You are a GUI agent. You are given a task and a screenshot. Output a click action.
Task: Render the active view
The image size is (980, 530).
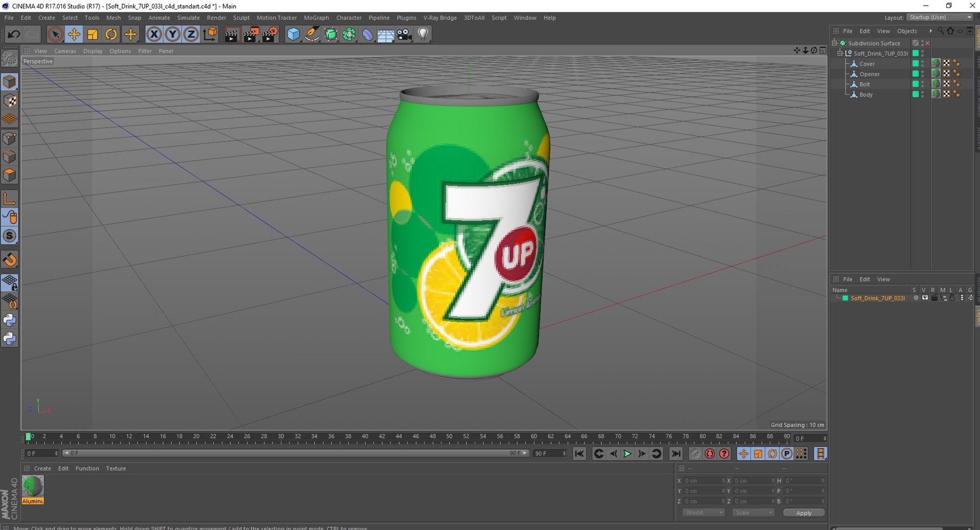tap(232, 34)
